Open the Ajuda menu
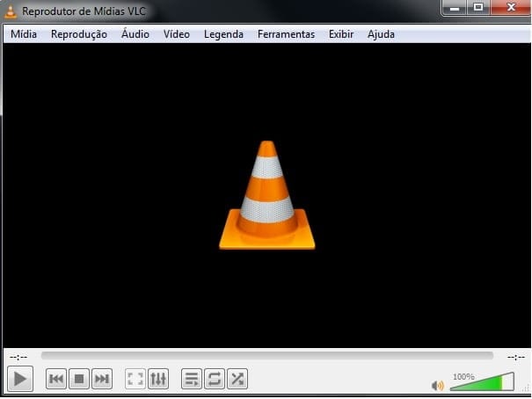The width and height of the screenshot is (532, 399). (x=381, y=34)
